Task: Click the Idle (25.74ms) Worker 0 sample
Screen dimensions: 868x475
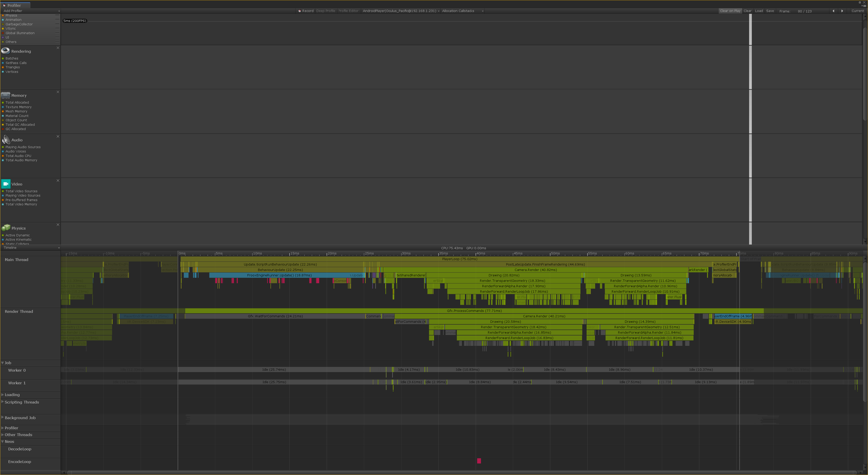Action: pyautogui.click(x=274, y=369)
